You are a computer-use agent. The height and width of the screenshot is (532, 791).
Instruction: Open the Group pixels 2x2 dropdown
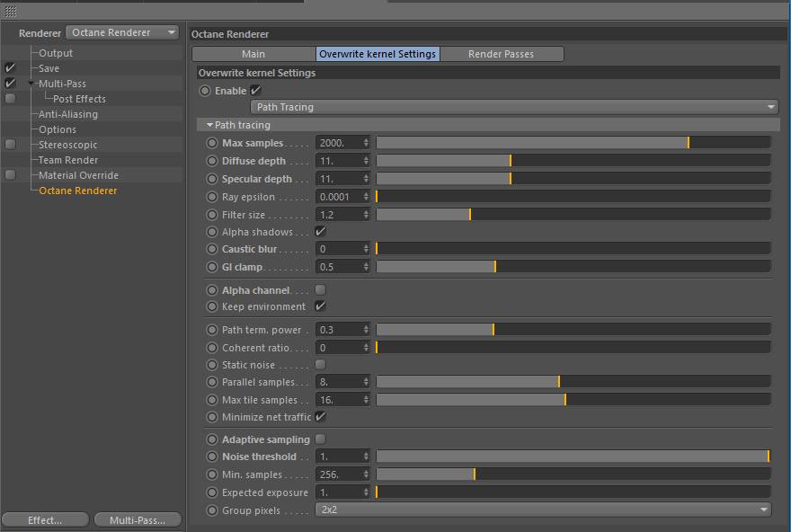tap(543, 510)
